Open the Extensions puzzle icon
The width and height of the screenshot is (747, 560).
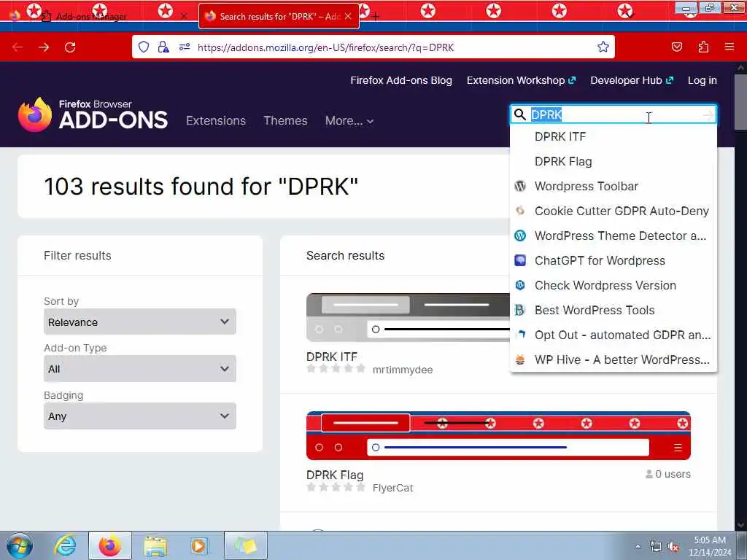click(x=703, y=47)
